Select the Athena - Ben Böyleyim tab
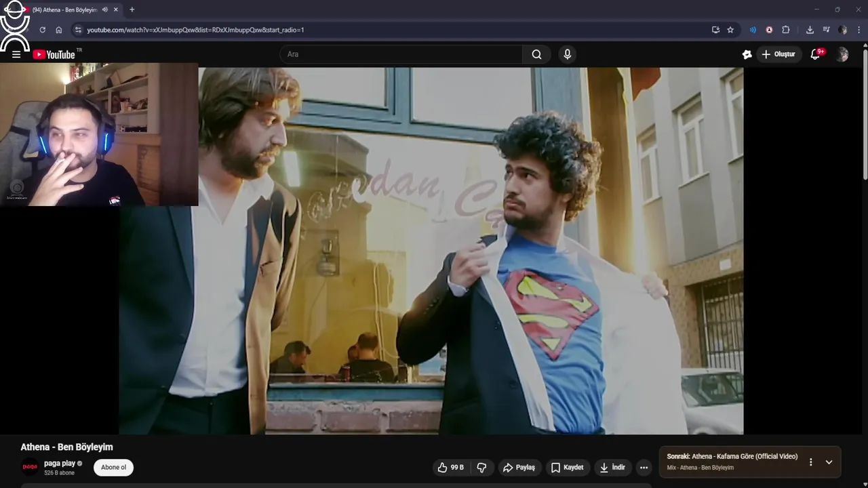Viewport: 868px width, 488px height. click(x=64, y=9)
